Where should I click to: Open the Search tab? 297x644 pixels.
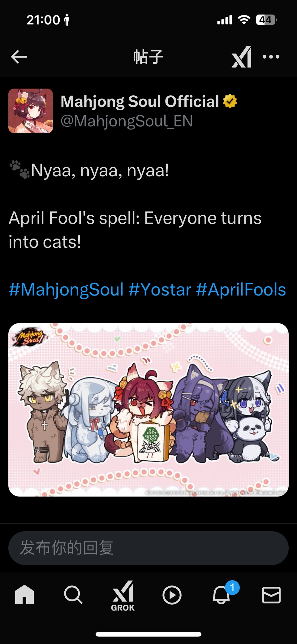pyautogui.click(x=73, y=594)
